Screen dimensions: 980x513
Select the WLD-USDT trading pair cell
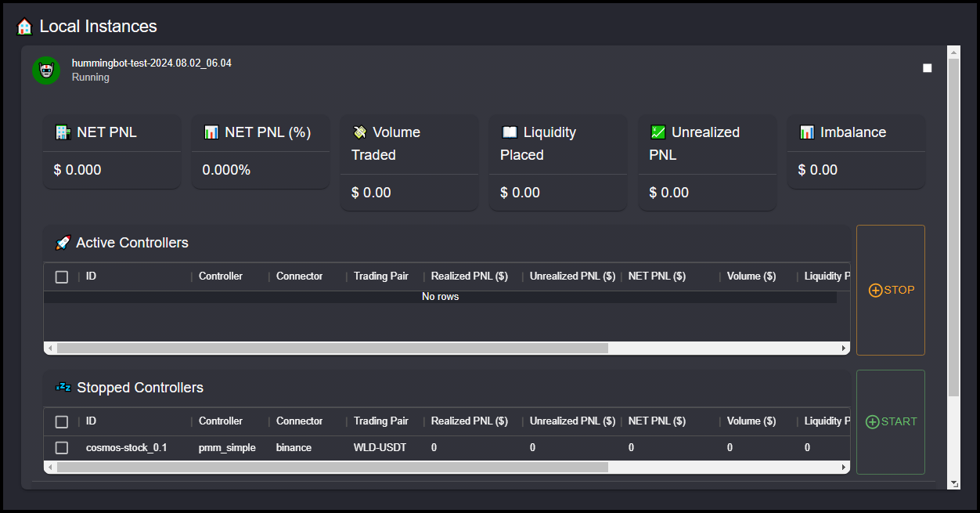380,448
